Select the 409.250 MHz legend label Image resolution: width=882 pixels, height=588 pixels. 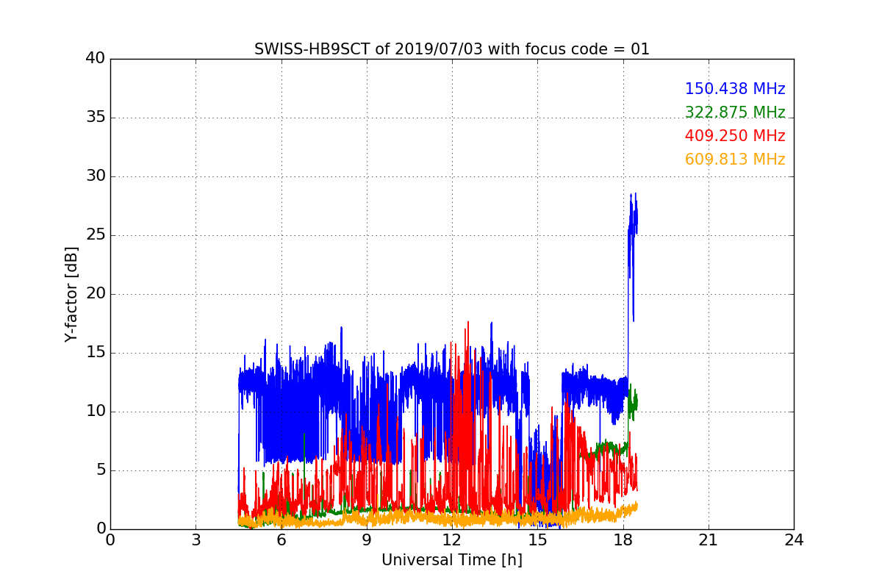tap(735, 136)
